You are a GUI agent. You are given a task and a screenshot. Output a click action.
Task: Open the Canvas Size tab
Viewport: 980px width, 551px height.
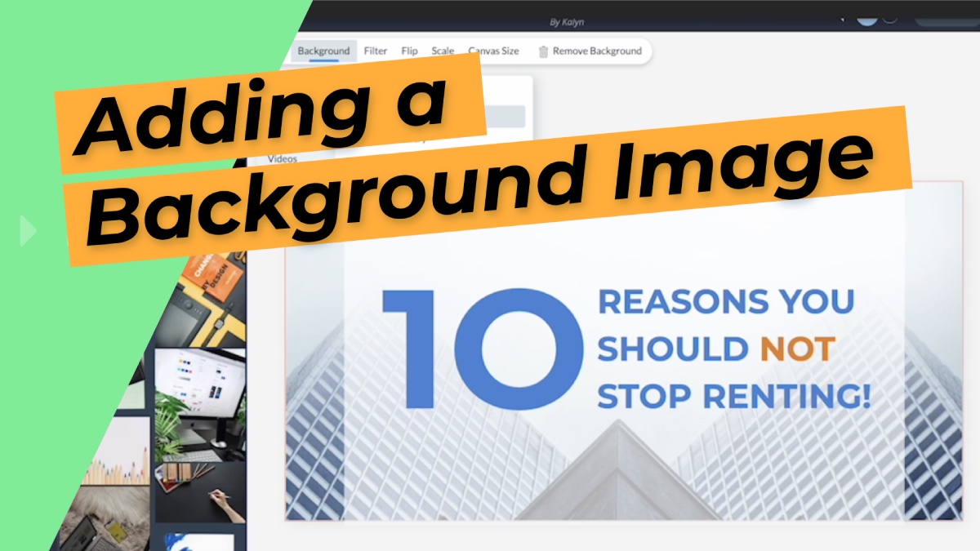click(494, 51)
